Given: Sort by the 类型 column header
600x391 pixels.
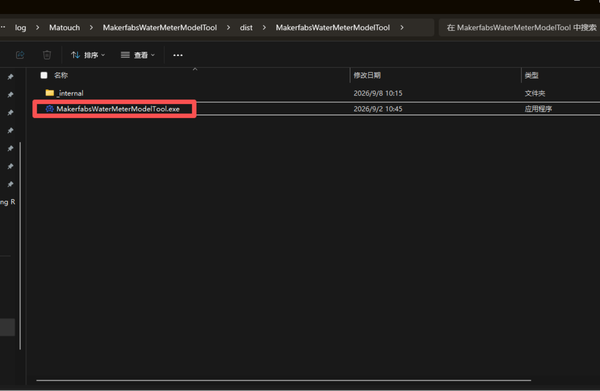Looking at the screenshot, I should [x=532, y=75].
